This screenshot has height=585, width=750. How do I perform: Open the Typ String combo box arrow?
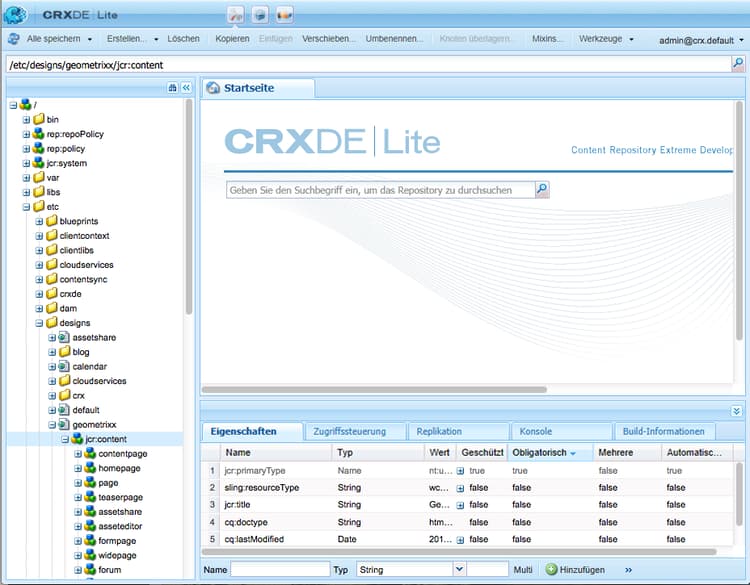[x=459, y=569]
